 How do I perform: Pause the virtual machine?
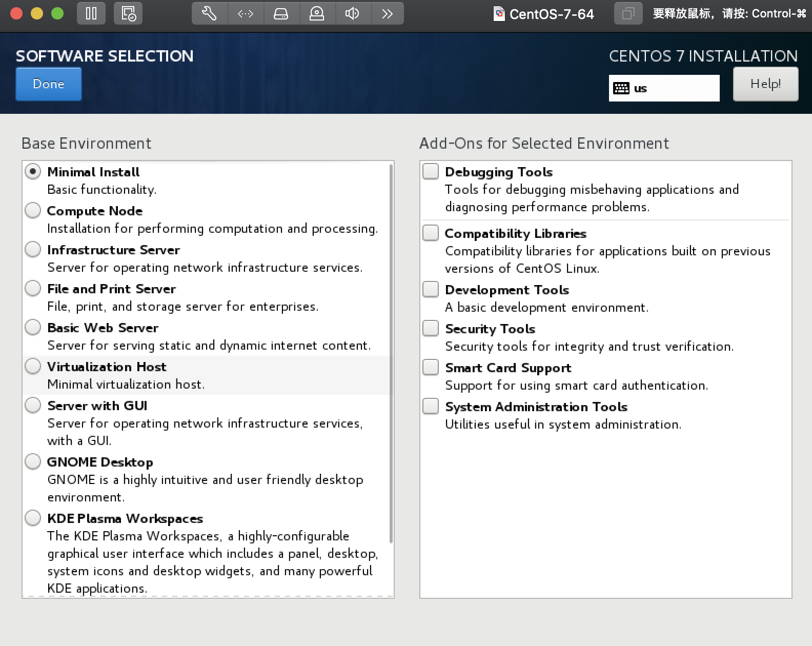(91, 13)
